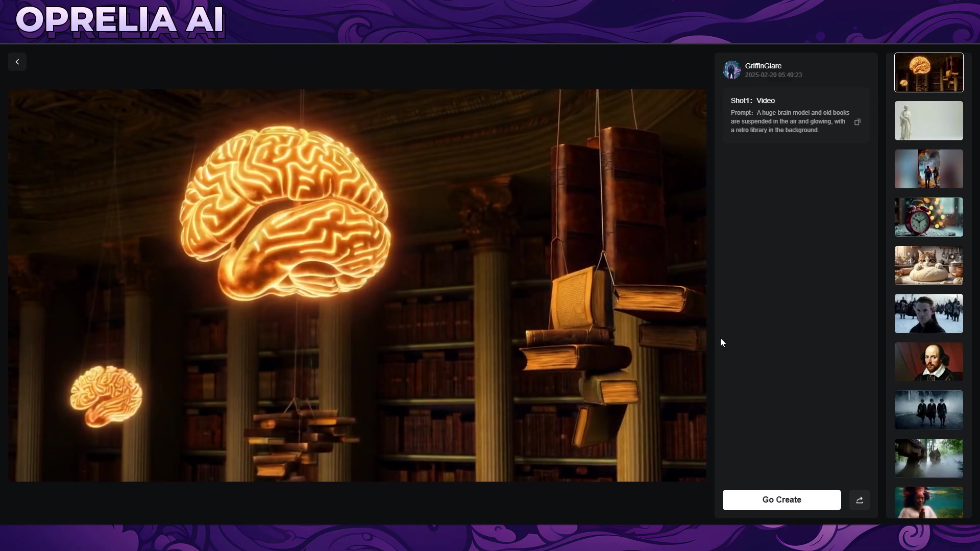This screenshot has height=551, width=980.
Task: Click the Oprelia AI logo
Action: tap(120, 21)
